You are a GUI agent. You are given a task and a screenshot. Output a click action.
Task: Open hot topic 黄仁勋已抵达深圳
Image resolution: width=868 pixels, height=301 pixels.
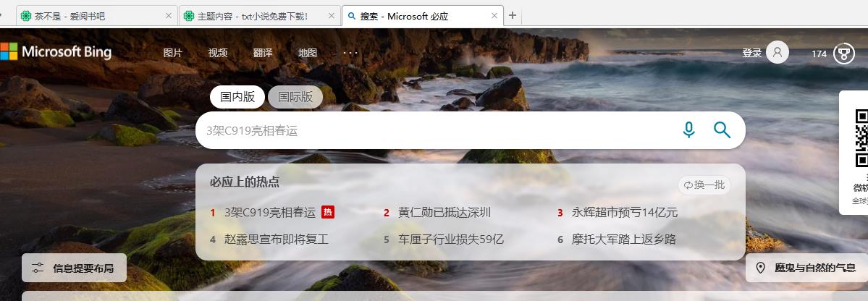444,213
